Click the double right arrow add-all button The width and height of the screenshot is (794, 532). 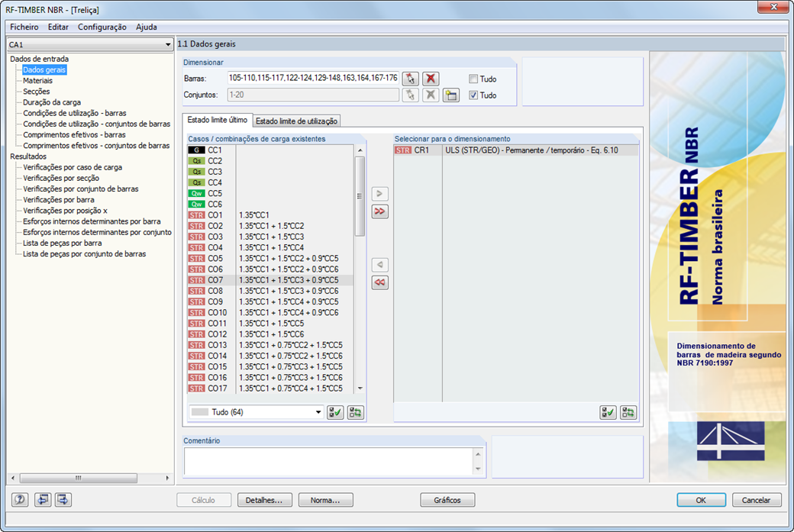[379, 211]
